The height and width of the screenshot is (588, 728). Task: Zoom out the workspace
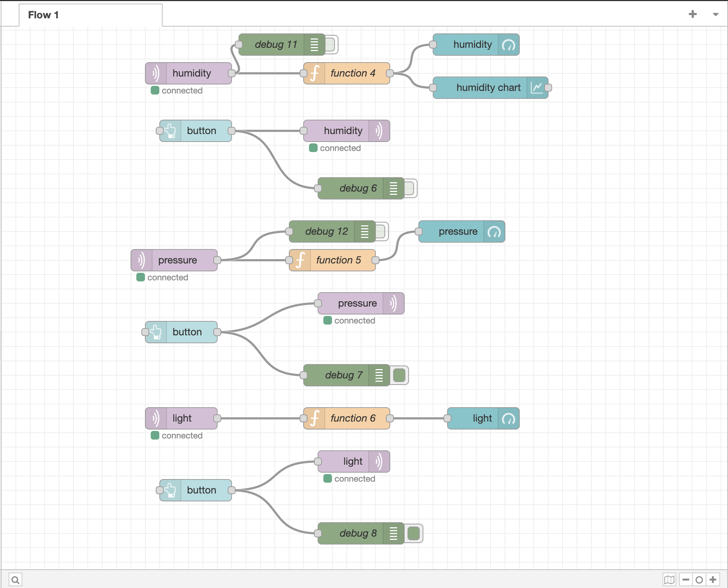pos(686,579)
